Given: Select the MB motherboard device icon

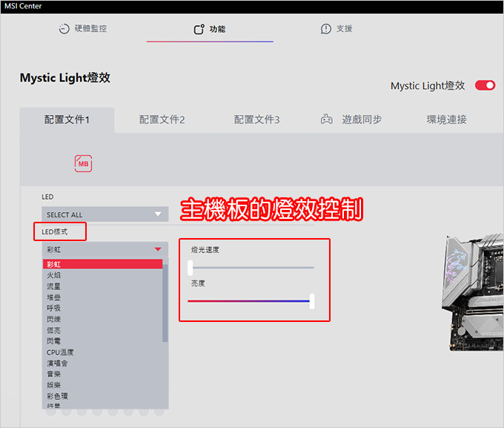Looking at the screenshot, I should (x=83, y=163).
